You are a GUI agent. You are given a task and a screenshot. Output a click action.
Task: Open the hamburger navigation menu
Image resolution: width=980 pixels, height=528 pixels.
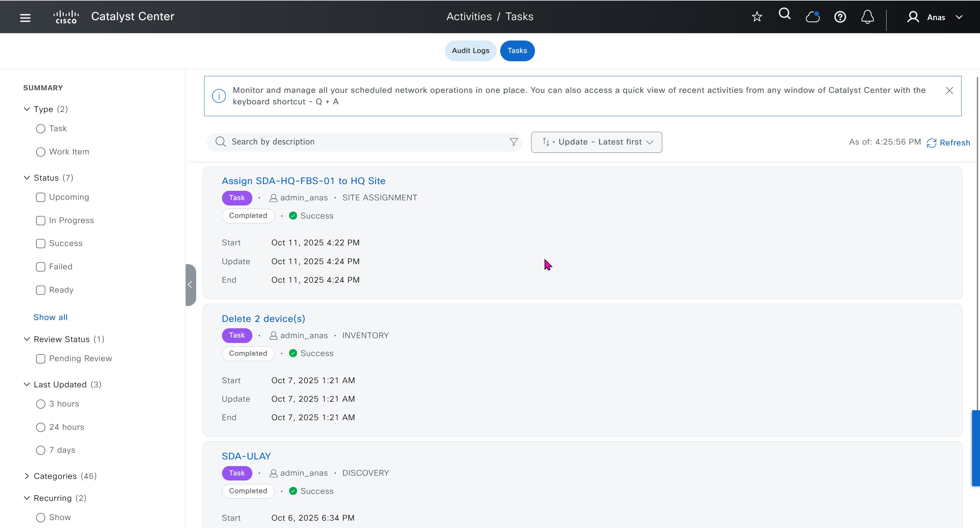pyautogui.click(x=25, y=18)
